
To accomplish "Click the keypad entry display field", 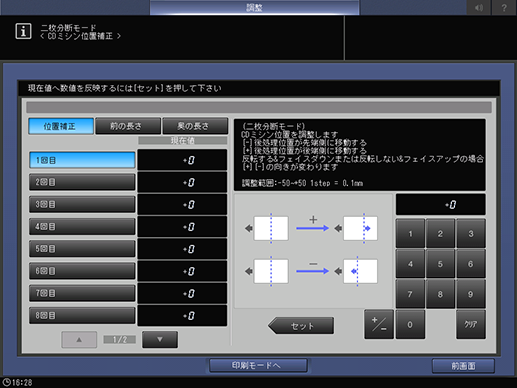I will point(440,205).
